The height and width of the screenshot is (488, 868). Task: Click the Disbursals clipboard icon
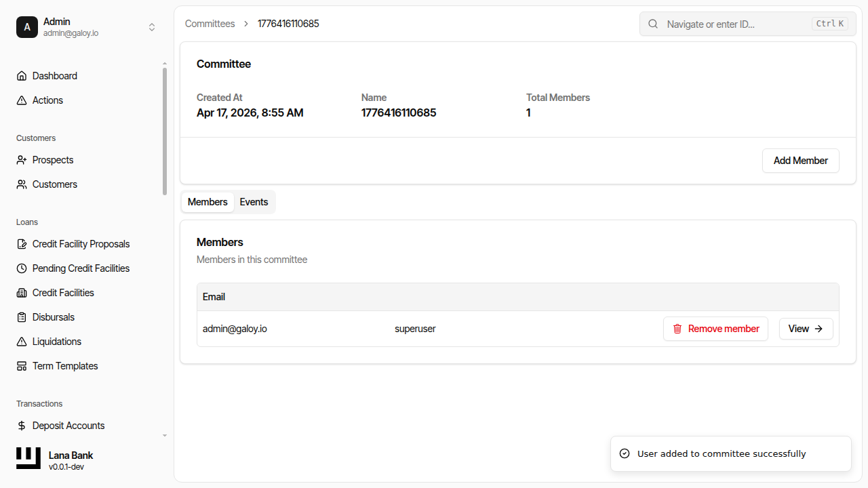point(21,317)
